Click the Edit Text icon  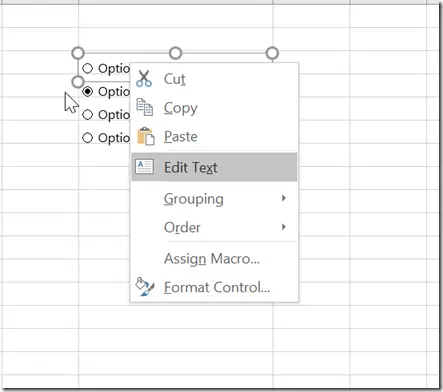point(144,166)
